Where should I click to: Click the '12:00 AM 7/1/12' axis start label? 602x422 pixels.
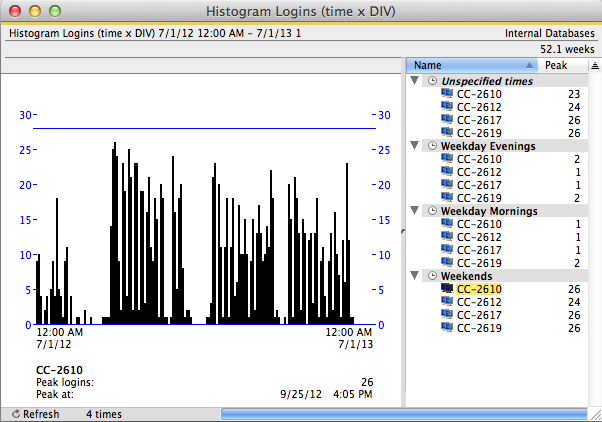(60, 338)
